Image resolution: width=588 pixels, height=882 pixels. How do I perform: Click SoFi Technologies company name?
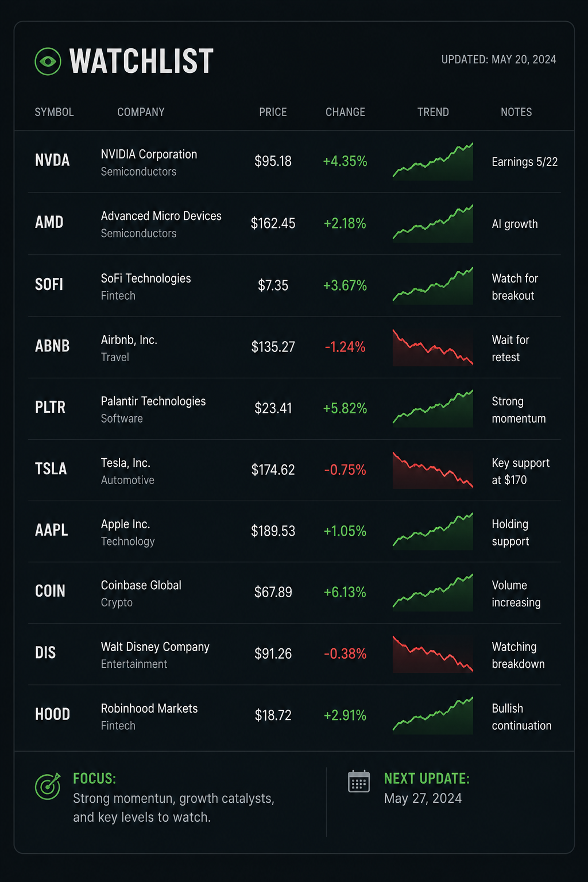pos(146,278)
